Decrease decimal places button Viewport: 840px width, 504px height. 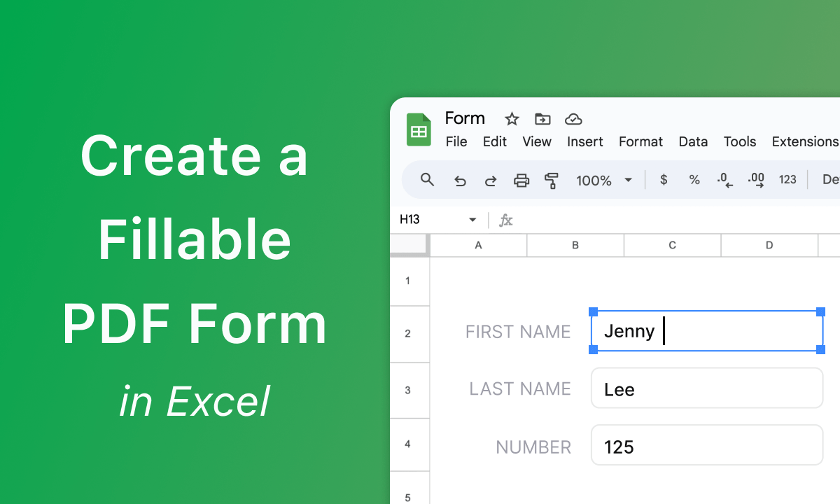tap(724, 181)
